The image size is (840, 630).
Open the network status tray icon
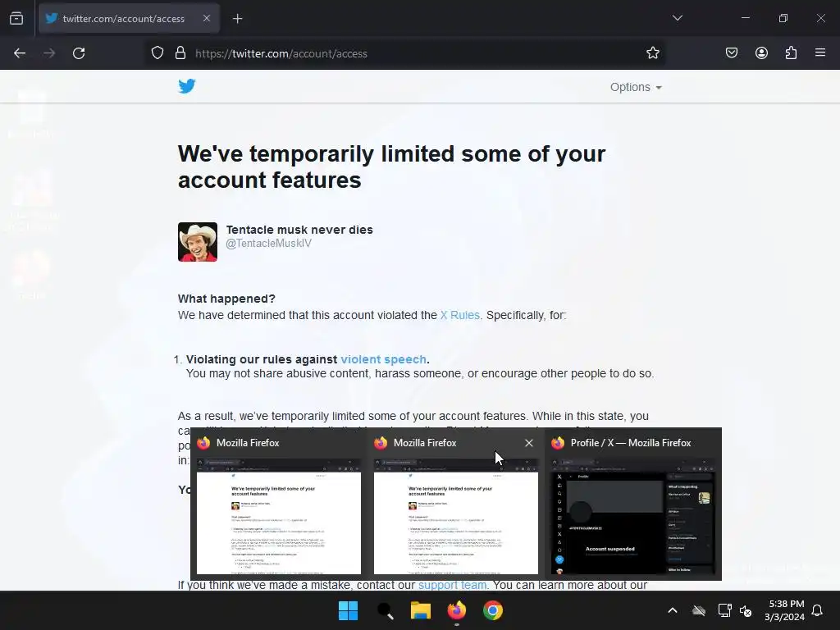724,610
